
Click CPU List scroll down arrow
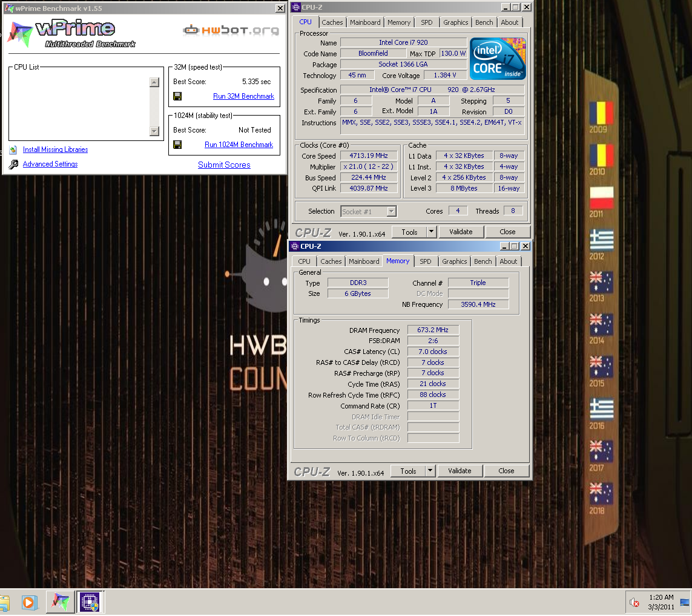[154, 131]
